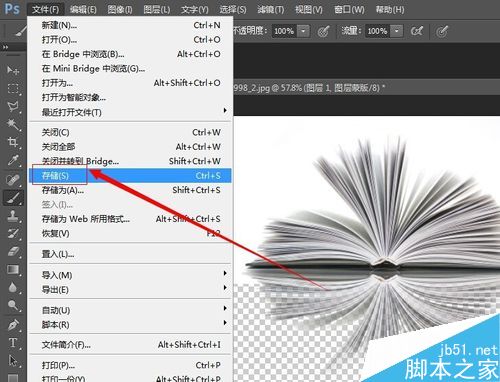The height and width of the screenshot is (382, 500).
Task: Choose 置入(L)... menu entry
Action: point(131,254)
